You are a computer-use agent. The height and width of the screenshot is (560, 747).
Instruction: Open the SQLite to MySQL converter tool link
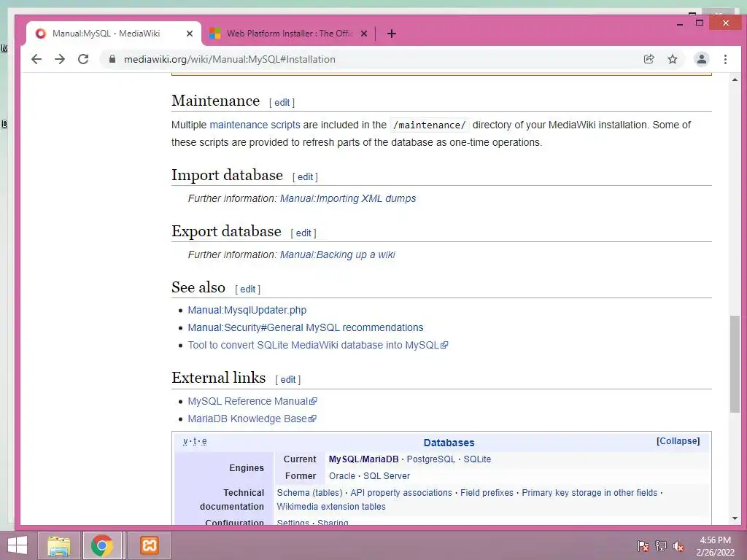pyautogui.click(x=318, y=345)
